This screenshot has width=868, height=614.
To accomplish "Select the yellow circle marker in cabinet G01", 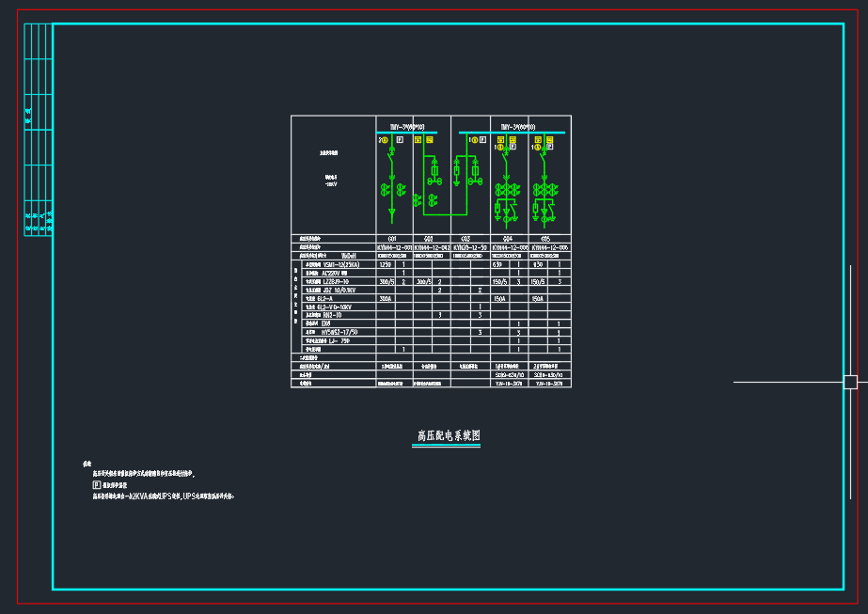I will 384,140.
